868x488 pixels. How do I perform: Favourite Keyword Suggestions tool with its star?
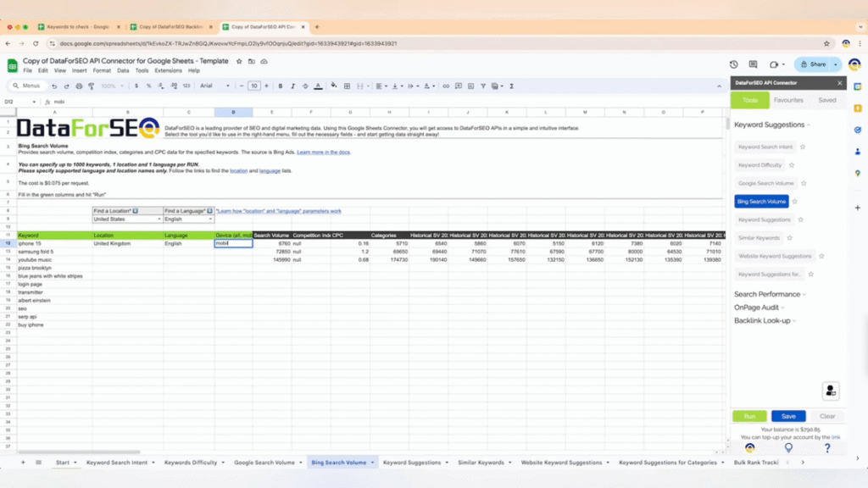800,219
